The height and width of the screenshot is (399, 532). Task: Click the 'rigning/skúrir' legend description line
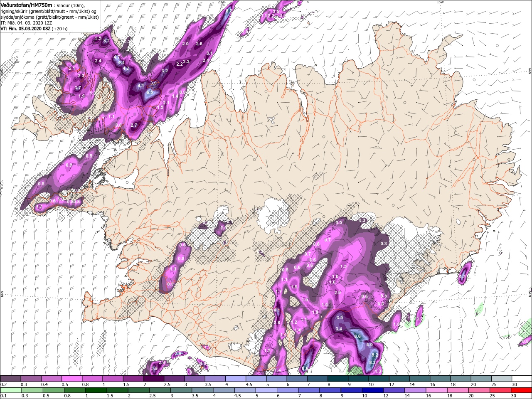point(48,11)
